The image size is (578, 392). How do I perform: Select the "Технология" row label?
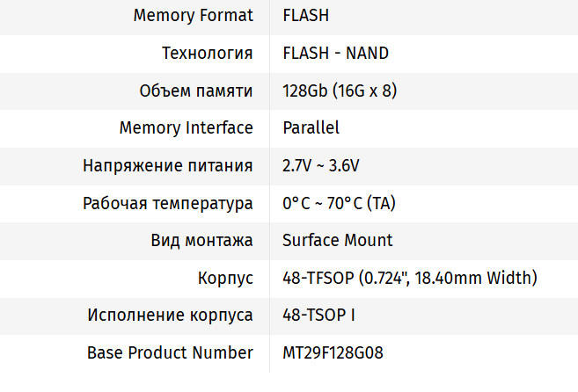tap(208, 54)
